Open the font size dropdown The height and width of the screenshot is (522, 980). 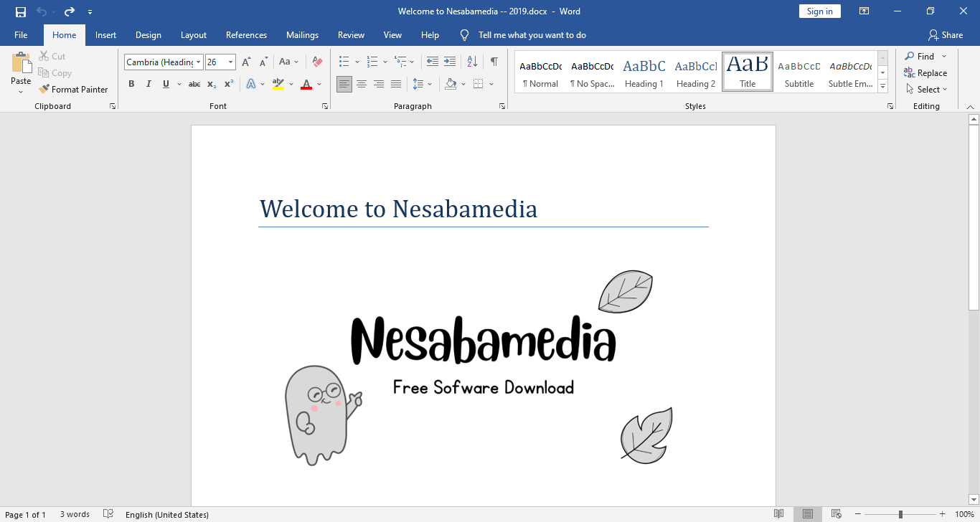pyautogui.click(x=230, y=62)
